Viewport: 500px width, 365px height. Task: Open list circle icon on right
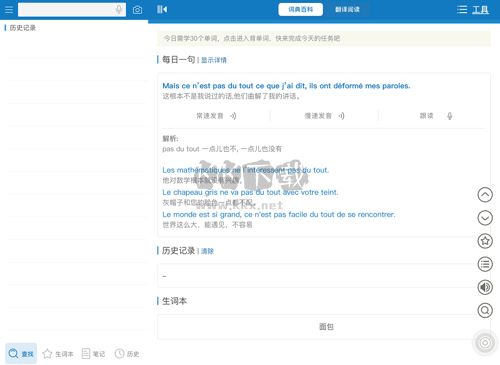pyautogui.click(x=485, y=264)
